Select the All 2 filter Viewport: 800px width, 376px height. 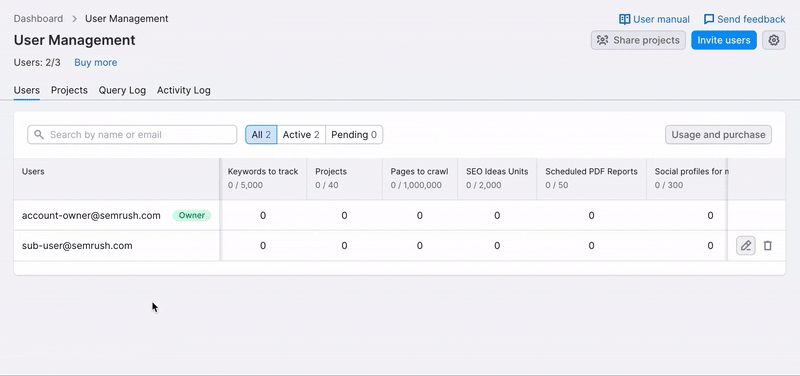(x=261, y=135)
